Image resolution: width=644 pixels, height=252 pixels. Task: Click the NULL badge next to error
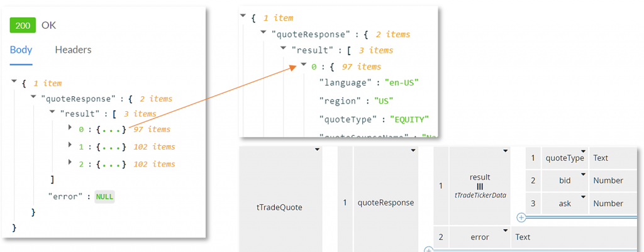[104, 197]
